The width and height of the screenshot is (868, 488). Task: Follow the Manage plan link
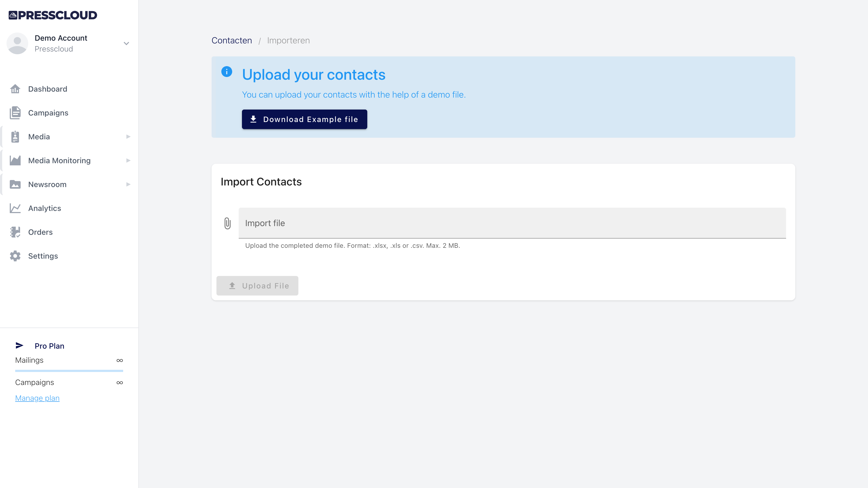click(x=37, y=398)
